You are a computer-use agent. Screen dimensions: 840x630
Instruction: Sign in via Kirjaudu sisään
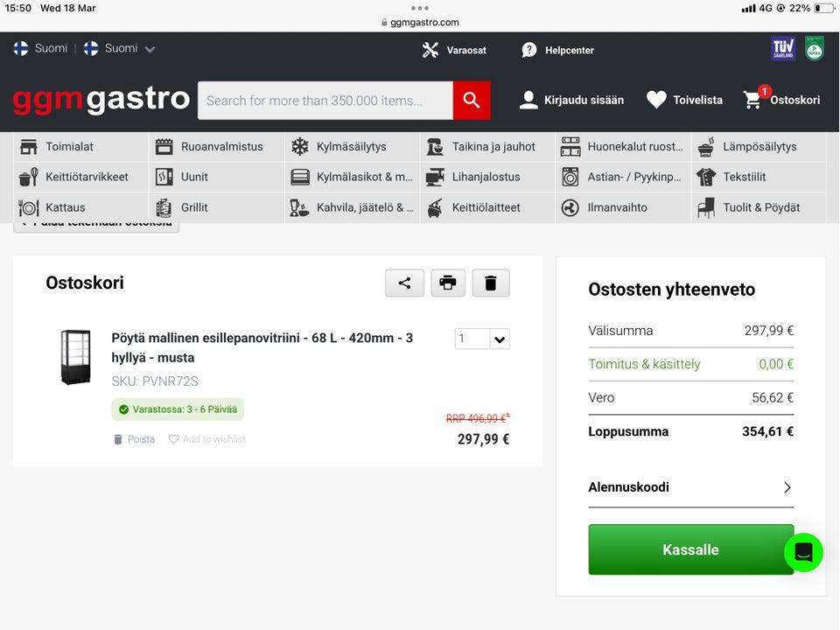click(571, 100)
